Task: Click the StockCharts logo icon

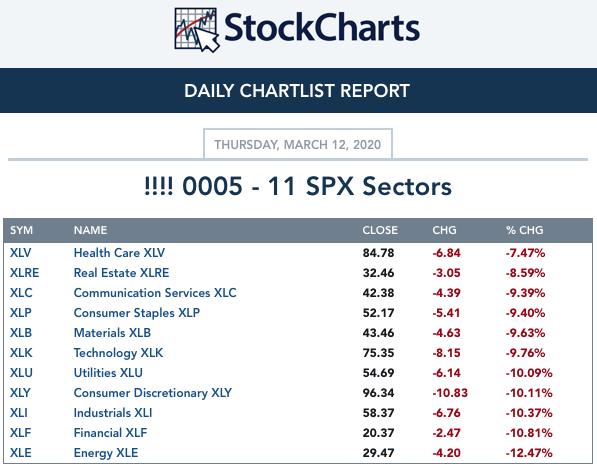Action: (197, 29)
